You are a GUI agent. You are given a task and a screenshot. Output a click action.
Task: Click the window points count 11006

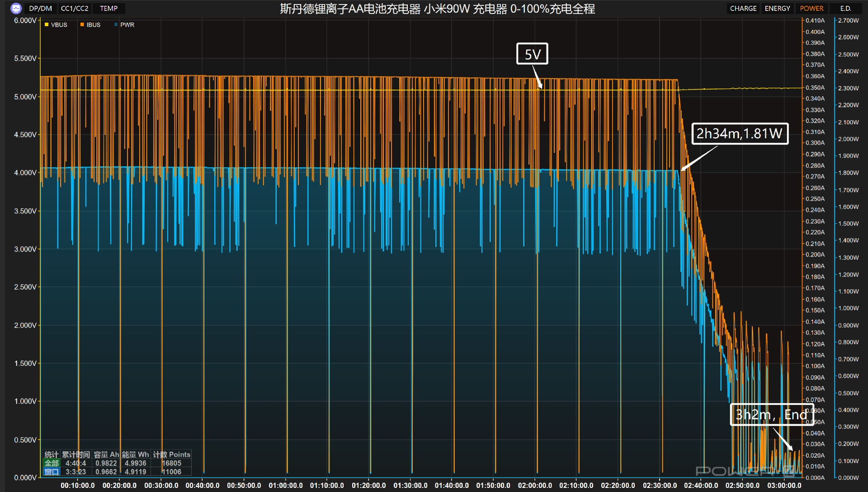tap(171, 472)
